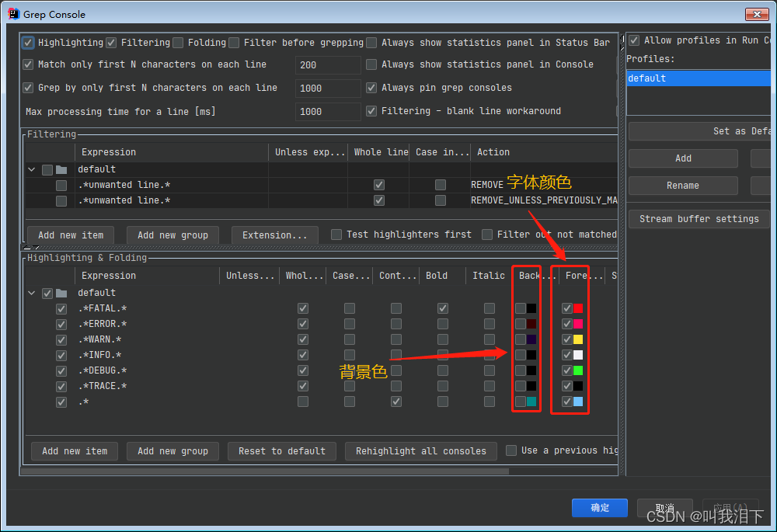Click Add new group in Filtering section
Screen dimensions: 777x532
[x=172, y=235]
